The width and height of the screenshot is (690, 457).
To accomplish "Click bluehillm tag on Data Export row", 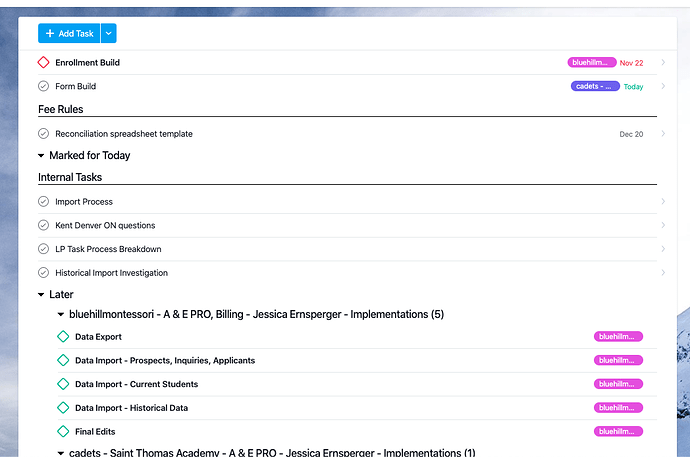I will point(618,336).
